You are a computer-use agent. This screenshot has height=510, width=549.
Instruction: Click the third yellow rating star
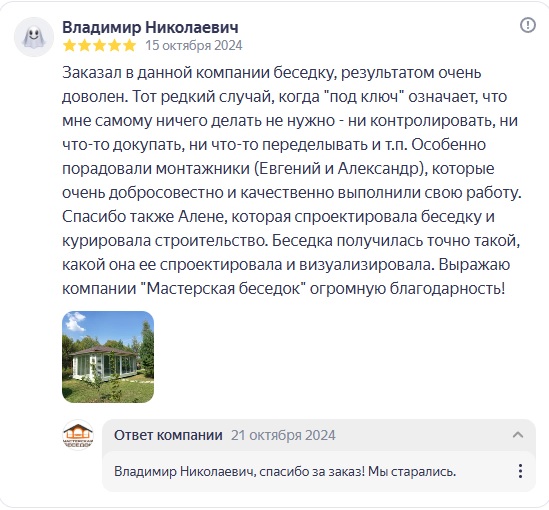pos(99,46)
